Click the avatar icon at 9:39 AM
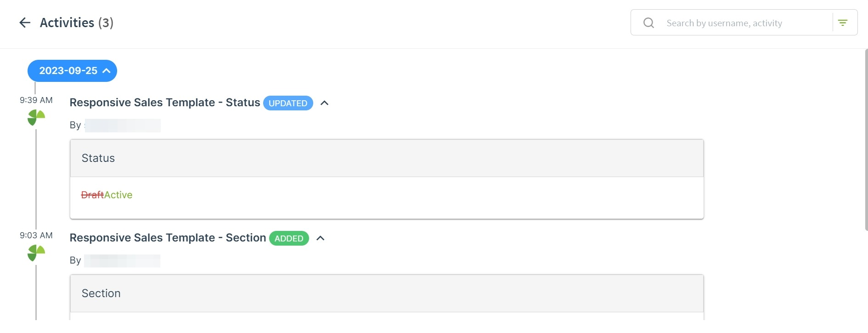Viewport: 868px width, 333px height. [36, 117]
